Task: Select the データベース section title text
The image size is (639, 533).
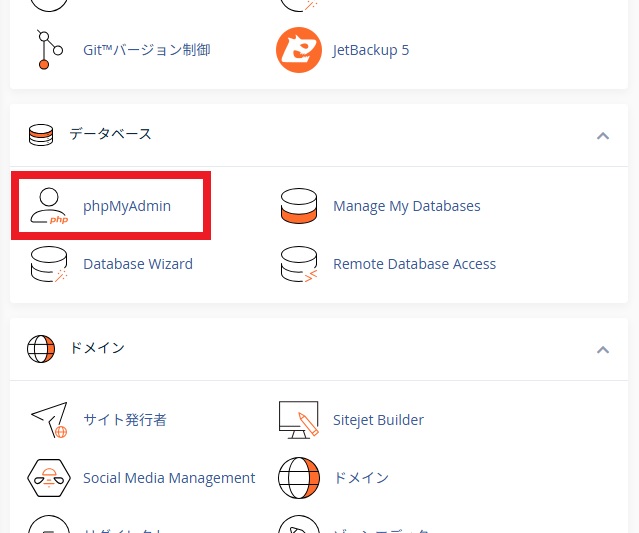Action: click(110, 134)
